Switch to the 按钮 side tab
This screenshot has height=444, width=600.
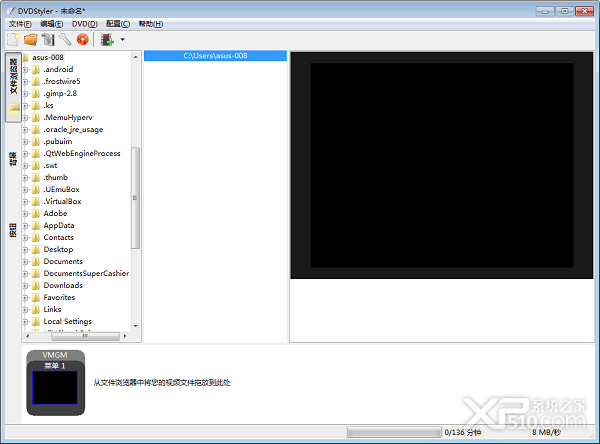(x=13, y=230)
